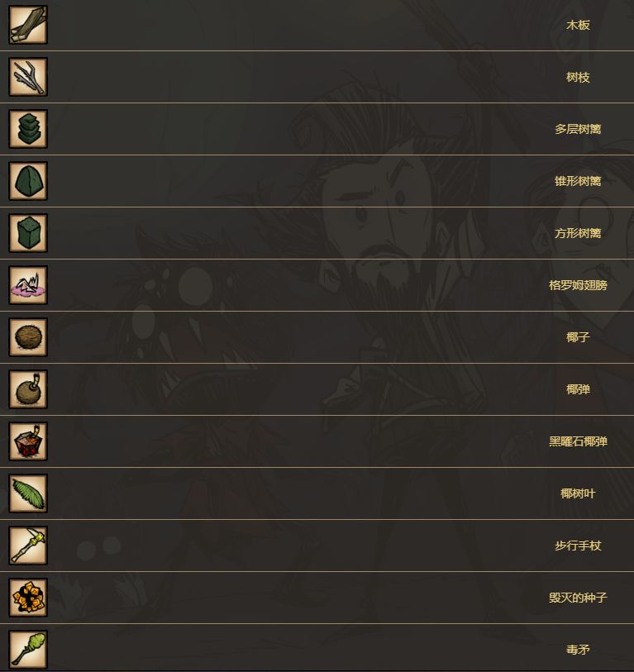
Task: Open the Glommer wings (格罗姆翅膀) icon
Action: click(x=28, y=285)
